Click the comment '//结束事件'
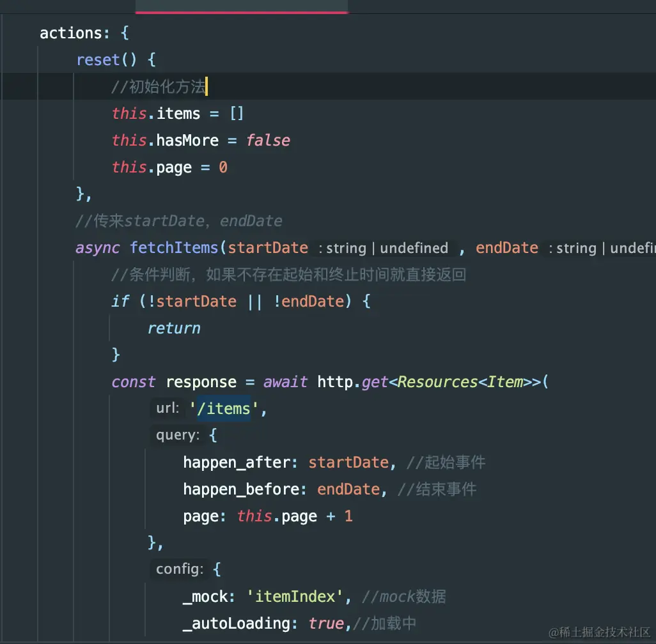Viewport: 656px width, 644px height. (437, 489)
